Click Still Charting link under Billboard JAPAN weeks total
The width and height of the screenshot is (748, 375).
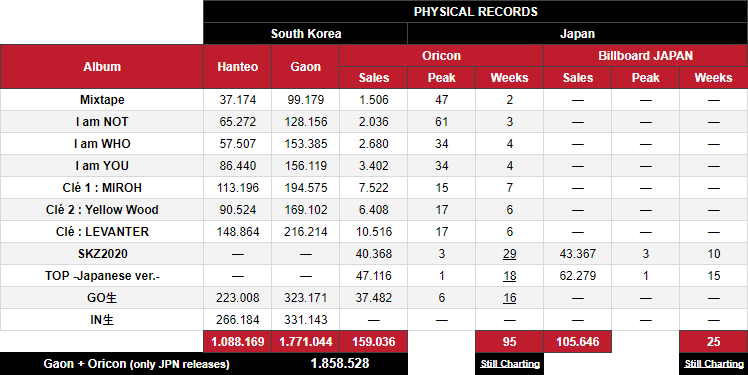click(x=714, y=364)
